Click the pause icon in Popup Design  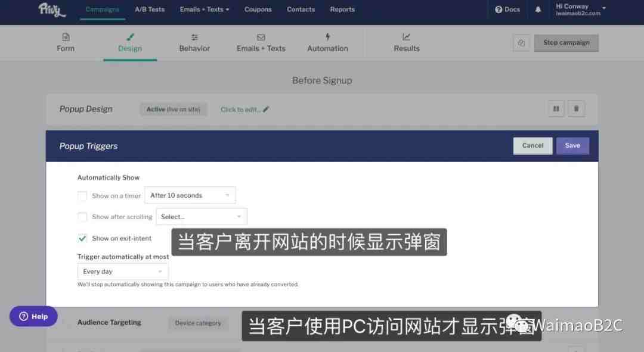coord(556,109)
